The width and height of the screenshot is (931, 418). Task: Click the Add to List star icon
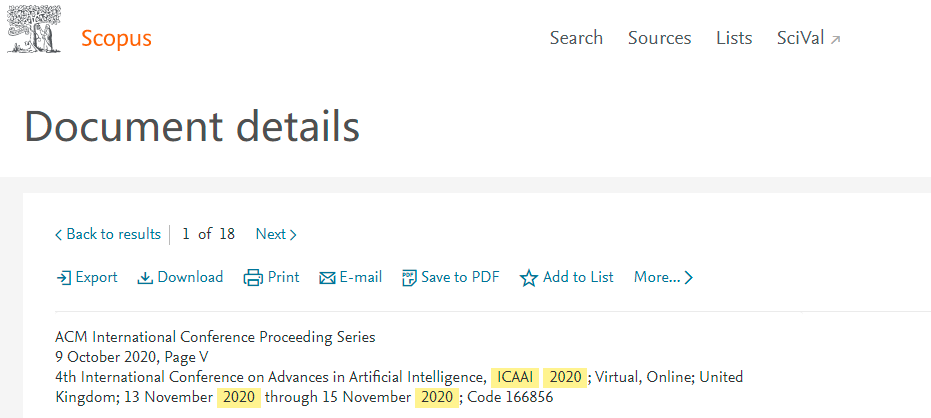click(528, 278)
